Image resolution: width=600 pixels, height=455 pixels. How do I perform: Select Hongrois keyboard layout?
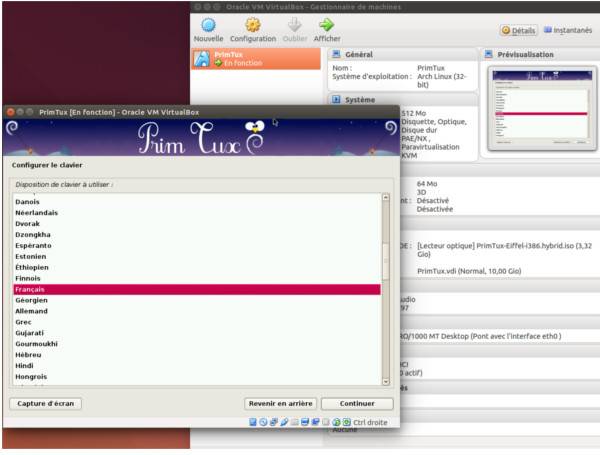point(197,377)
